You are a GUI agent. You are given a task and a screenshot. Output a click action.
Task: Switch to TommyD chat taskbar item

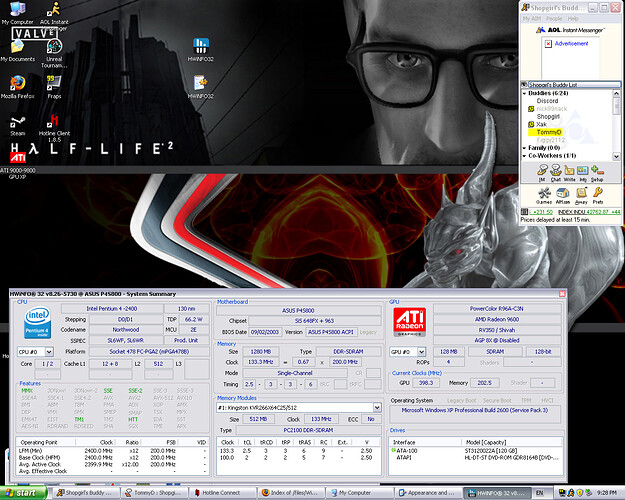(x=154, y=493)
